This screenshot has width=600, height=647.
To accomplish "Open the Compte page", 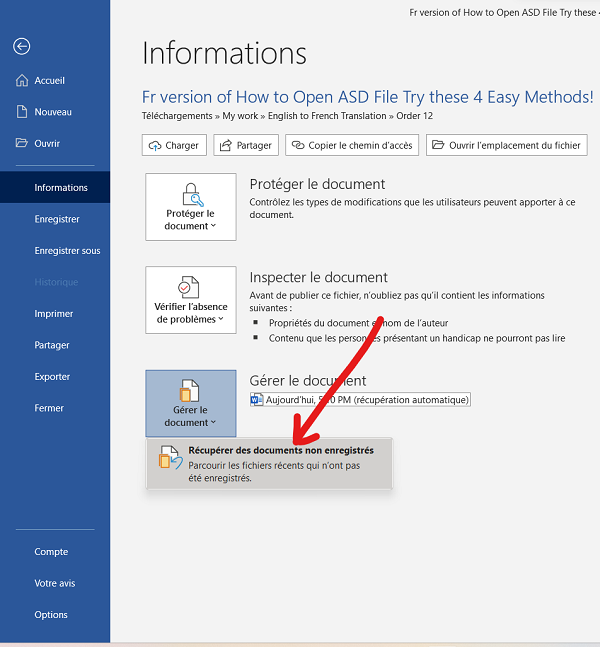I will tap(55, 552).
